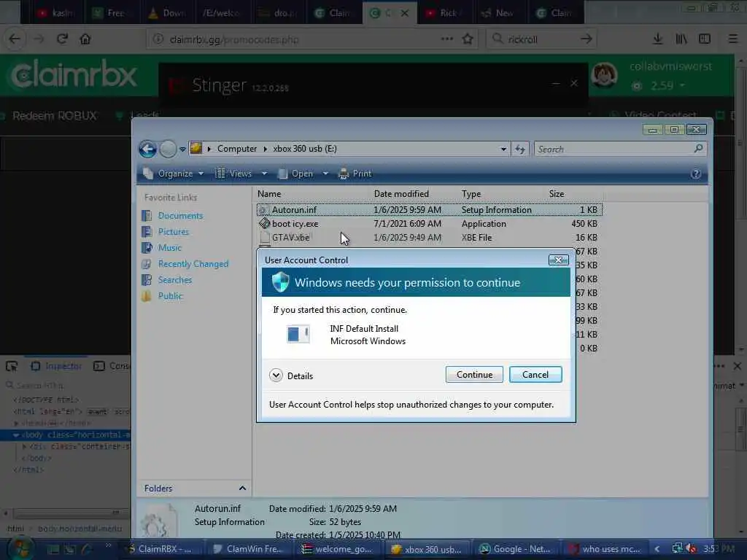Go to Firefox home page
747x560 pixels.
85,39
